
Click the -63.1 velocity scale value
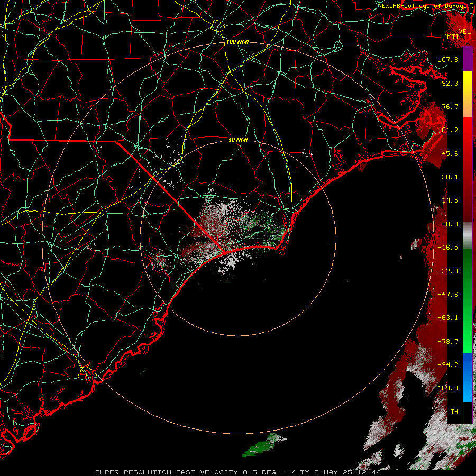[x=448, y=318]
